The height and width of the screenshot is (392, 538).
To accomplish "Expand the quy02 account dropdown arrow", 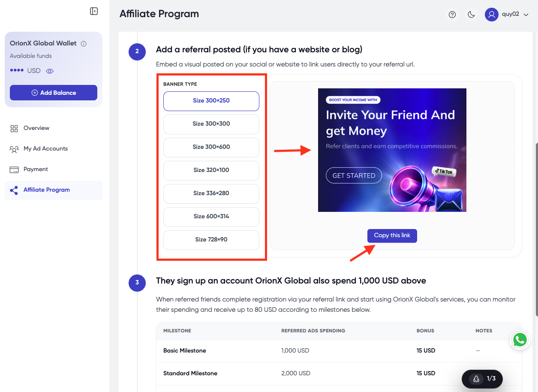I will point(526,15).
